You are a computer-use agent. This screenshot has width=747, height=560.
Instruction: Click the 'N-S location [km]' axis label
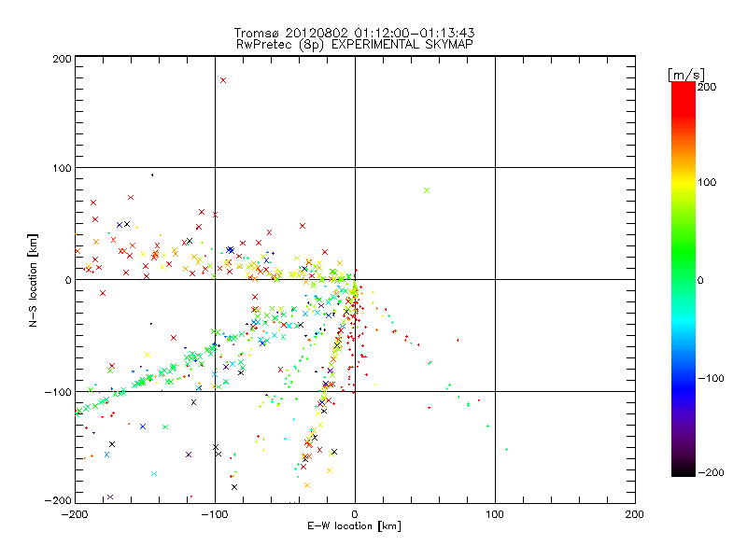coord(33,280)
